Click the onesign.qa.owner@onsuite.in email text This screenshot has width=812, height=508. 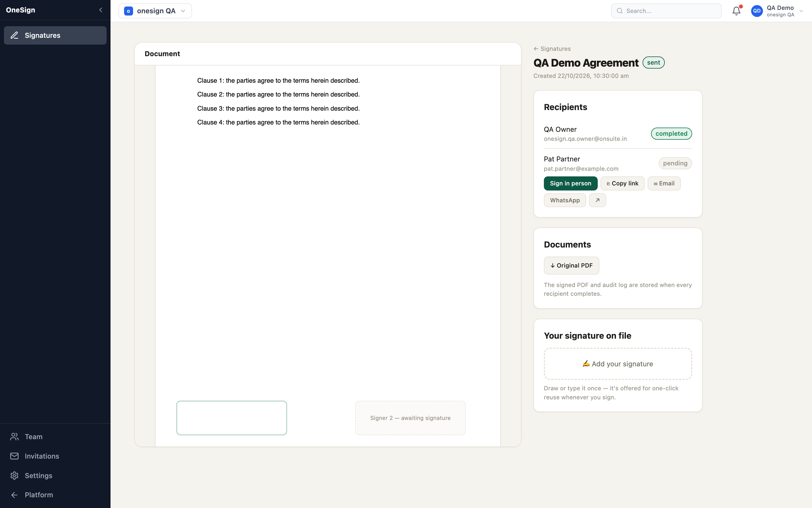tap(585, 139)
